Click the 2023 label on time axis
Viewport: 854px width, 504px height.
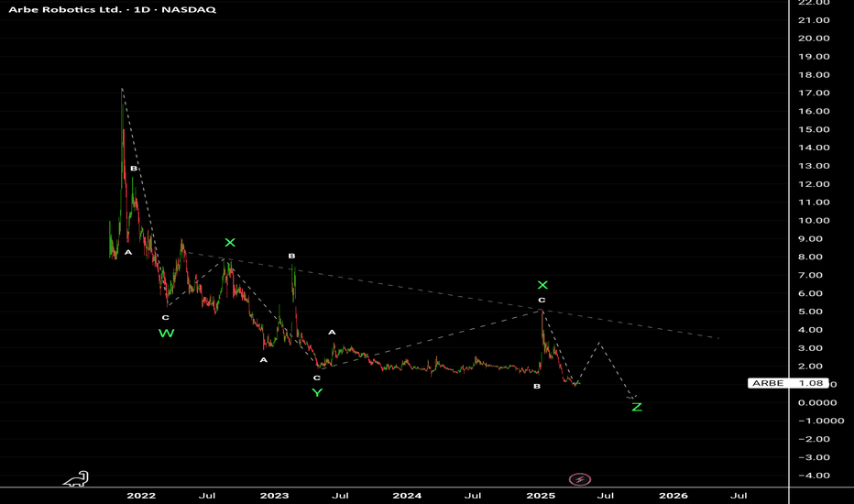274,495
